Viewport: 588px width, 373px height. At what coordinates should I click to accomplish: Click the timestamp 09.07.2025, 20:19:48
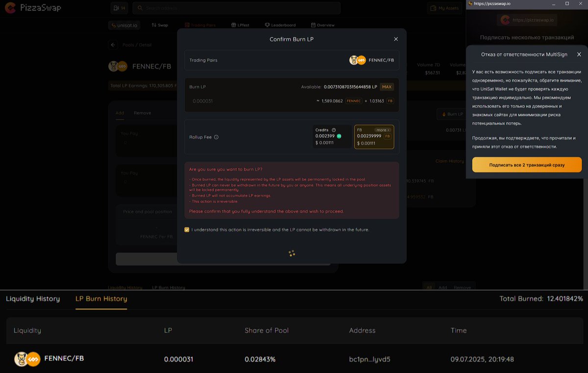pyautogui.click(x=482, y=359)
